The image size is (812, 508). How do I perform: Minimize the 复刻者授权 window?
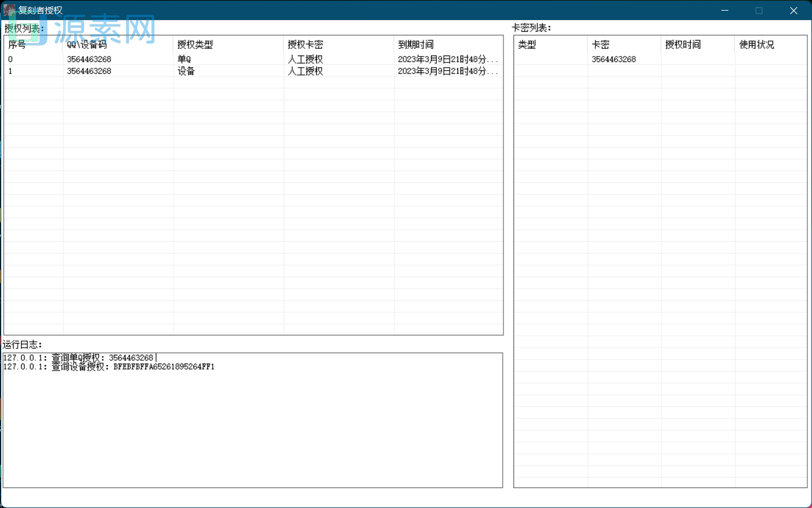click(x=724, y=10)
